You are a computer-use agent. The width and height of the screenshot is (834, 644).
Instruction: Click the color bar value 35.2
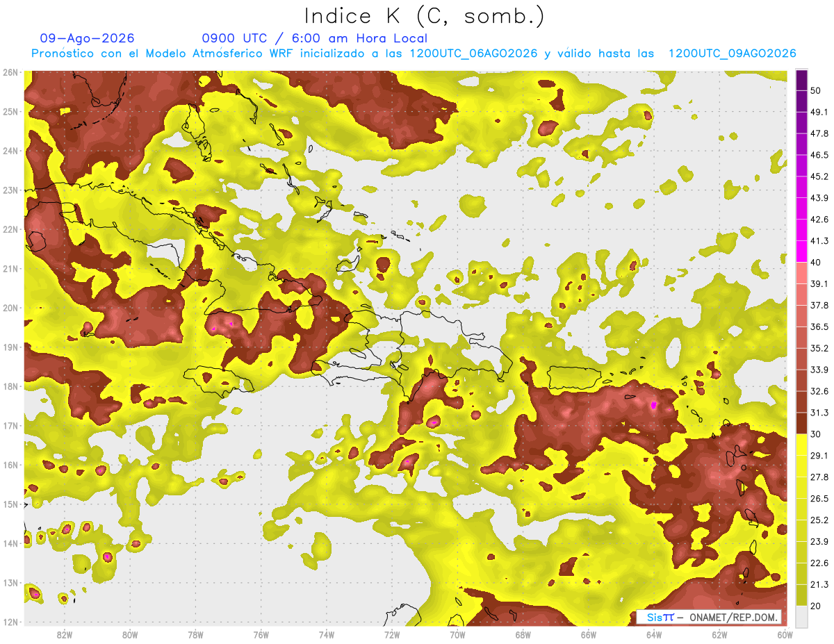point(819,348)
